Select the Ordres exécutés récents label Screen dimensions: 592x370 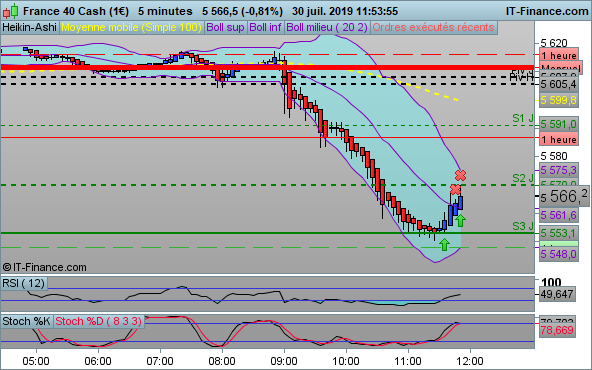click(433, 28)
